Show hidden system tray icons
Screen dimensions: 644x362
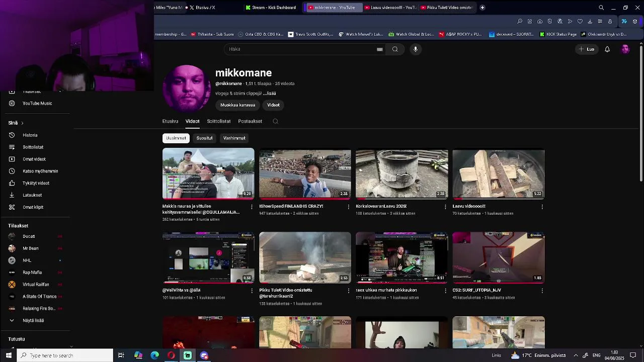(576, 355)
